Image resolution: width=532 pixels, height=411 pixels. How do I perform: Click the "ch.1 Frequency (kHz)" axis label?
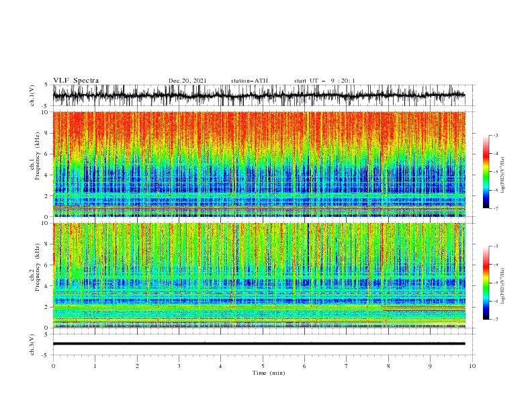pos(36,154)
